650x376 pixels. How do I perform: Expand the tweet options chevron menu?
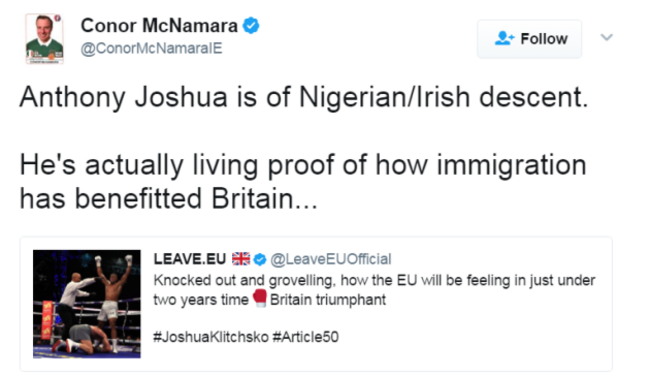click(606, 37)
